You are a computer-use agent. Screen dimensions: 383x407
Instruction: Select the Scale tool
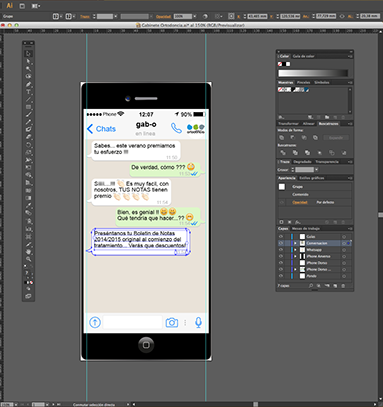[x=28, y=152]
